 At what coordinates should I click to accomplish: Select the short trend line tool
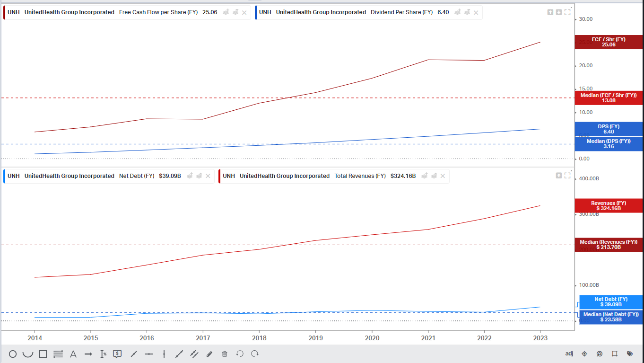(134, 354)
